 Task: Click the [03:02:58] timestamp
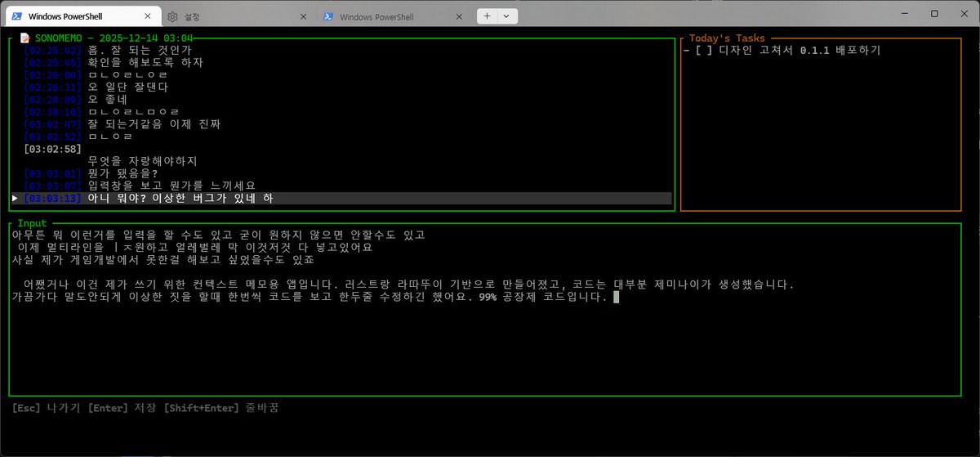52,149
